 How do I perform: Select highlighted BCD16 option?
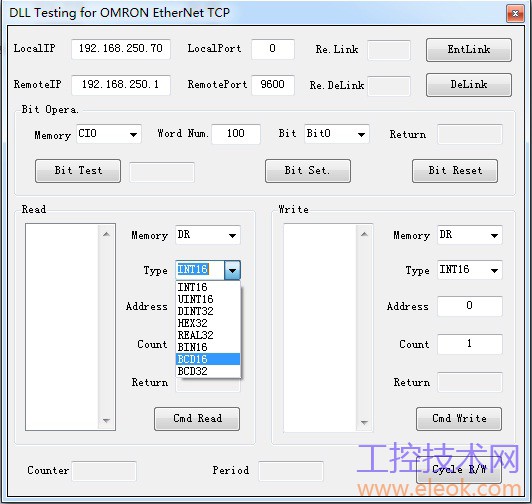(208, 359)
